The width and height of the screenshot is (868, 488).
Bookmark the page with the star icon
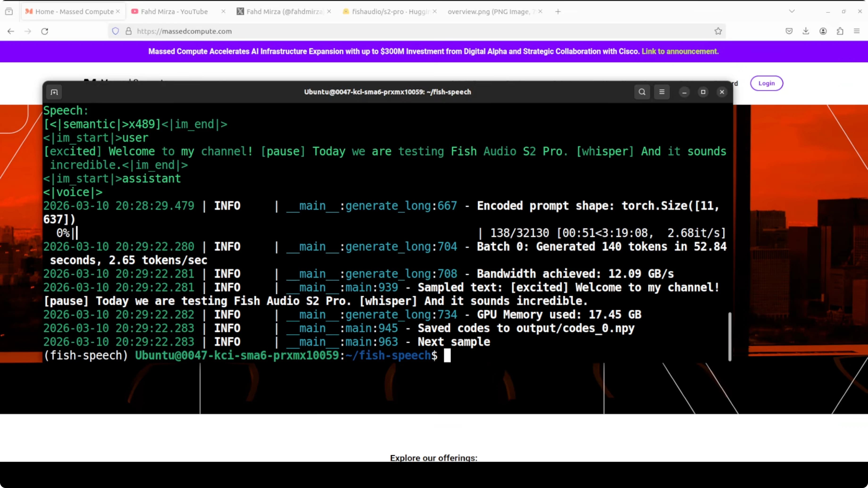pyautogui.click(x=718, y=31)
